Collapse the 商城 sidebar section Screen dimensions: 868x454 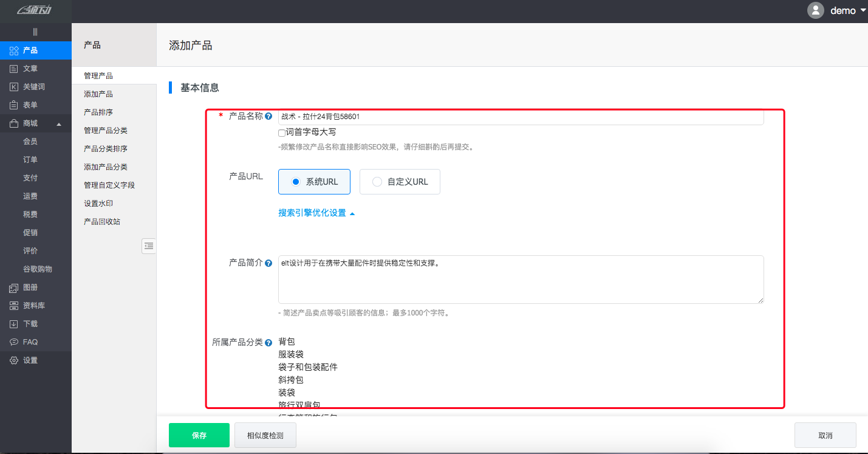(x=59, y=124)
